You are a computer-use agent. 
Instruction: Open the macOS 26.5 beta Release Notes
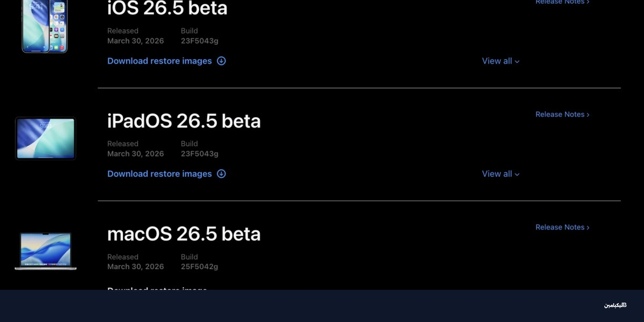[x=560, y=227]
